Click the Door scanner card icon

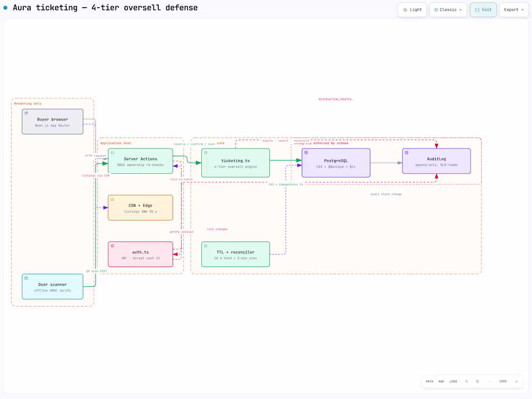26,278
